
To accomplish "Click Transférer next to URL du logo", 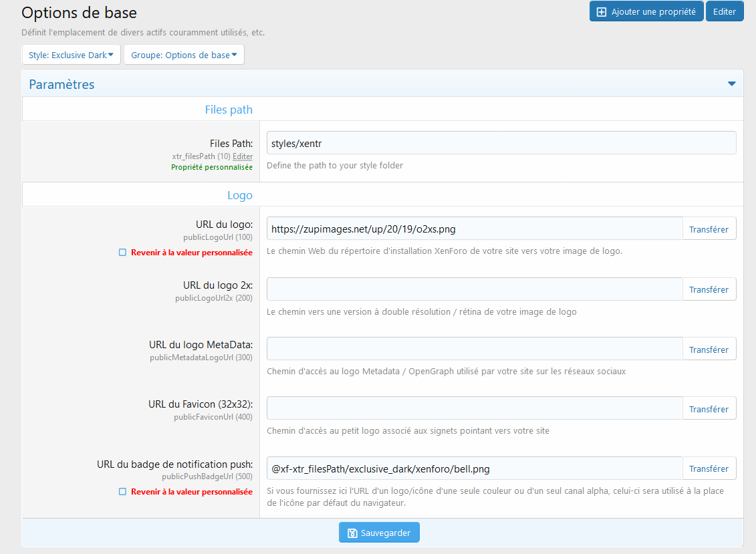I will point(709,229).
